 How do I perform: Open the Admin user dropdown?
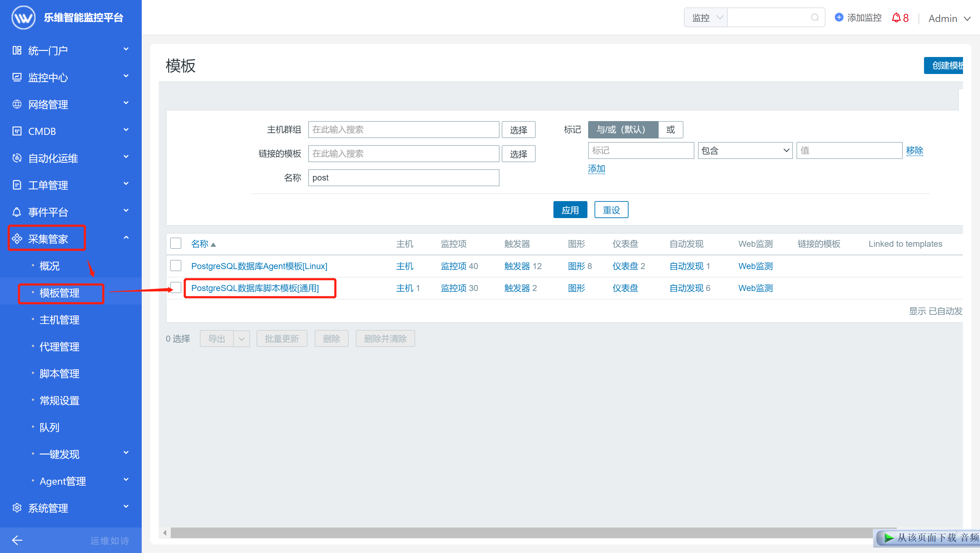tap(949, 18)
